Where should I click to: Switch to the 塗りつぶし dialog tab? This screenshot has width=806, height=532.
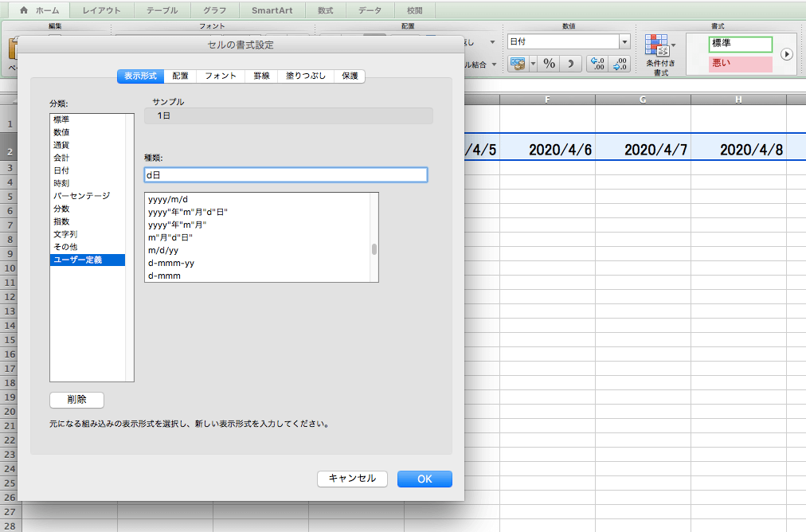point(306,76)
